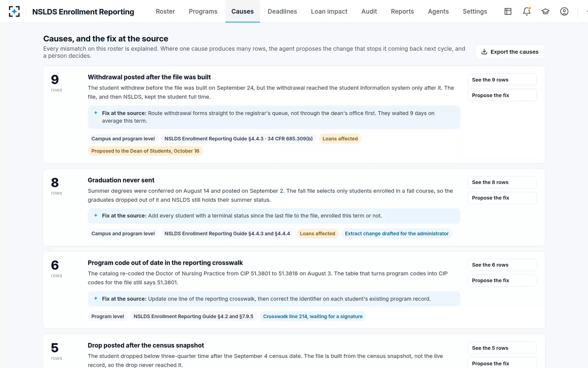Screen dimensions: 588x368
Task: Click 'NSLDS Enrollment Reporting Guide §4.2 and §7.9.5' tag
Action: click(194, 316)
